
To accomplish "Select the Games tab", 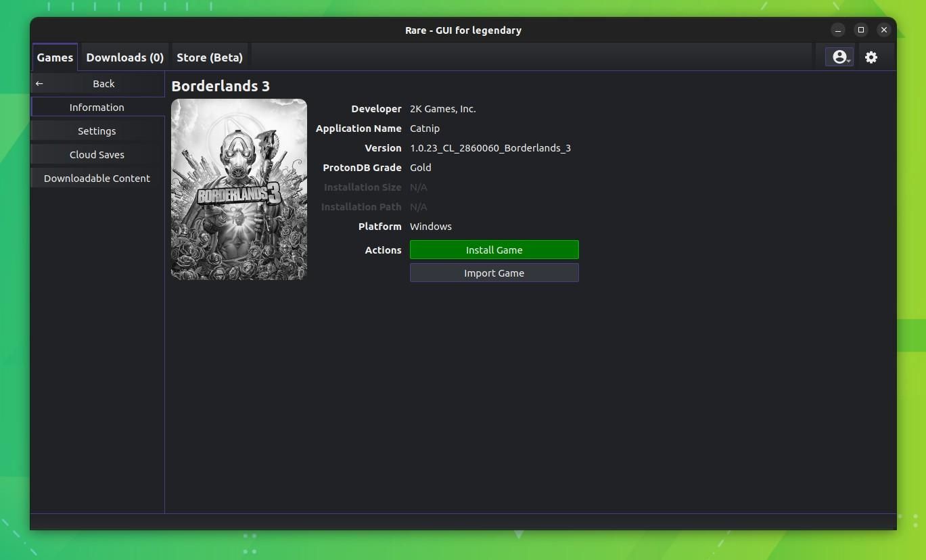I will tap(55, 57).
